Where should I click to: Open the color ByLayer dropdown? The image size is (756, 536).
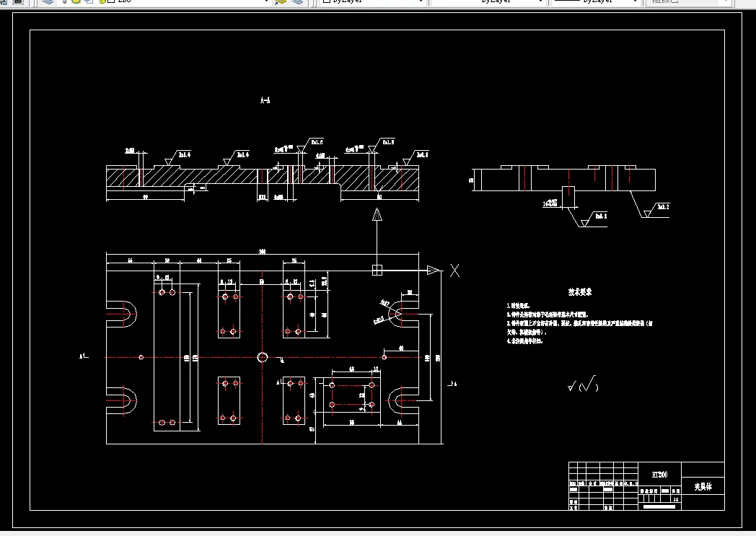pyautogui.click(x=374, y=1)
